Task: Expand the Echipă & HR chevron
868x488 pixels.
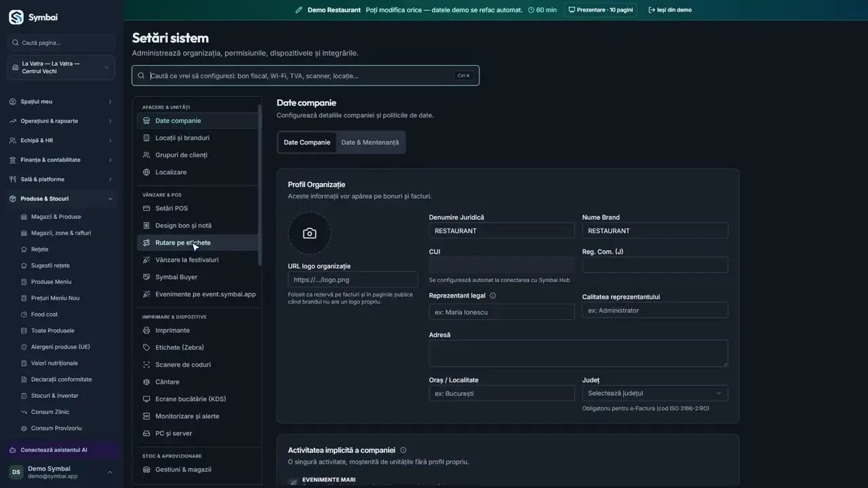Action: pyautogui.click(x=110, y=140)
